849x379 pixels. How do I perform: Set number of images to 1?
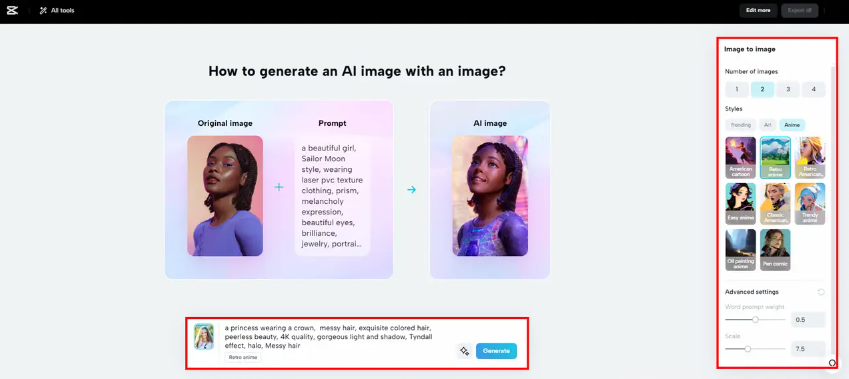pyautogui.click(x=736, y=89)
